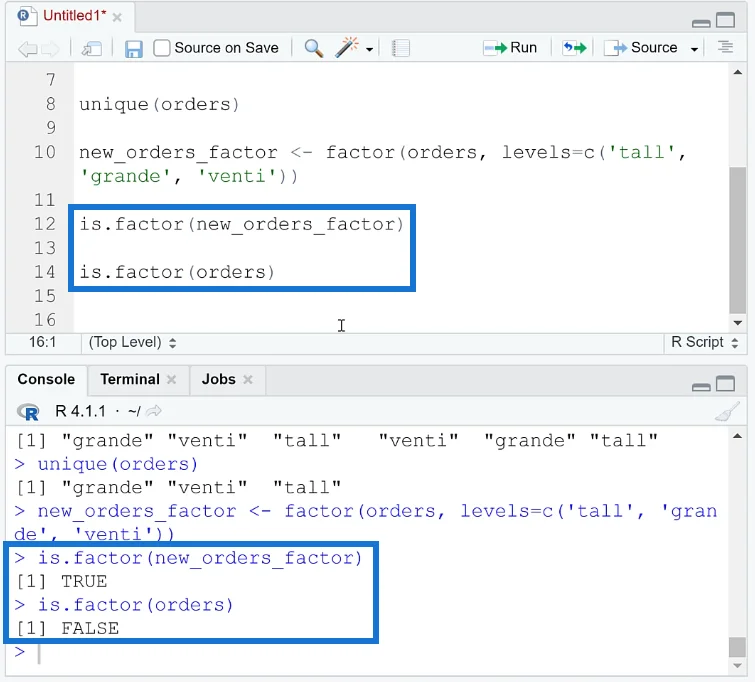Close the Untitled1 tab
Viewport: 755px width, 682px height.
pyautogui.click(x=117, y=18)
